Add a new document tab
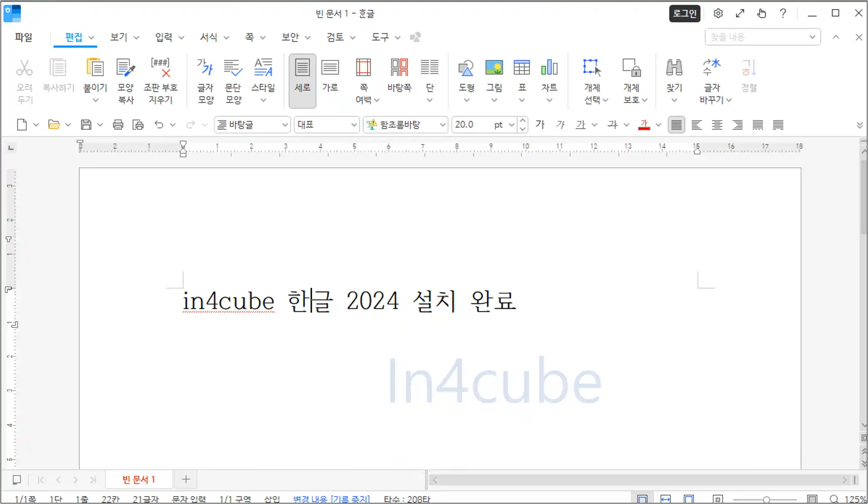868x504 pixels. point(186,479)
